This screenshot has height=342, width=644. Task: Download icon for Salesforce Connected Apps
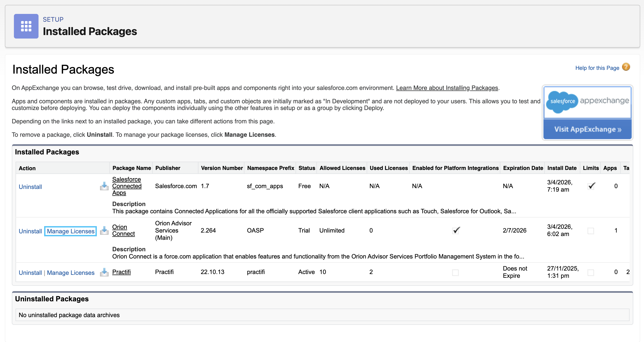coord(104,186)
